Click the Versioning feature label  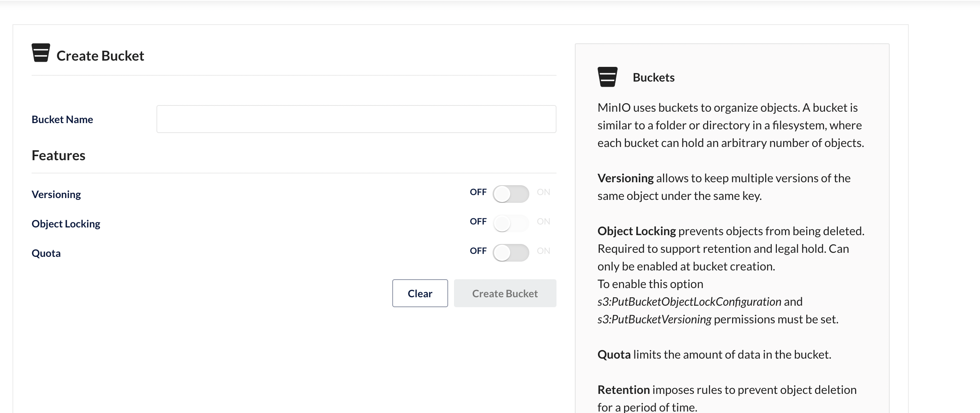tap(56, 194)
